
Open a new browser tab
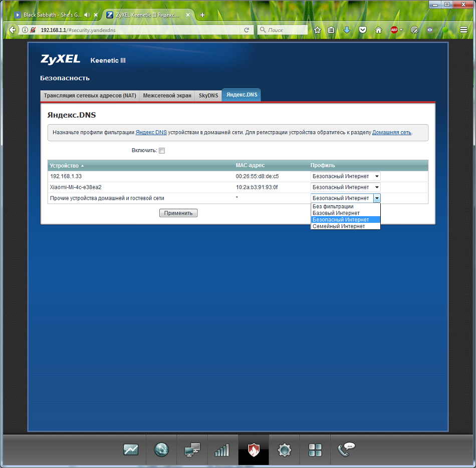pyautogui.click(x=202, y=15)
